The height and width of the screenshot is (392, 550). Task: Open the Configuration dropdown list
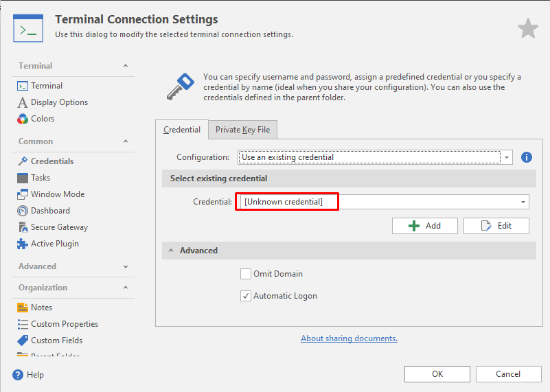click(507, 157)
